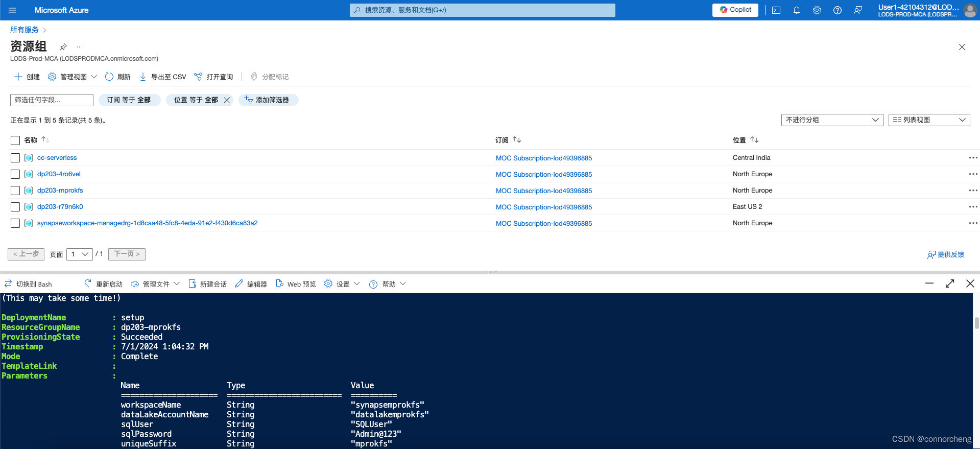Check the dp203-4ro6vel row checkbox
Viewport: 980px width, 449px height.
click(15, 174)
